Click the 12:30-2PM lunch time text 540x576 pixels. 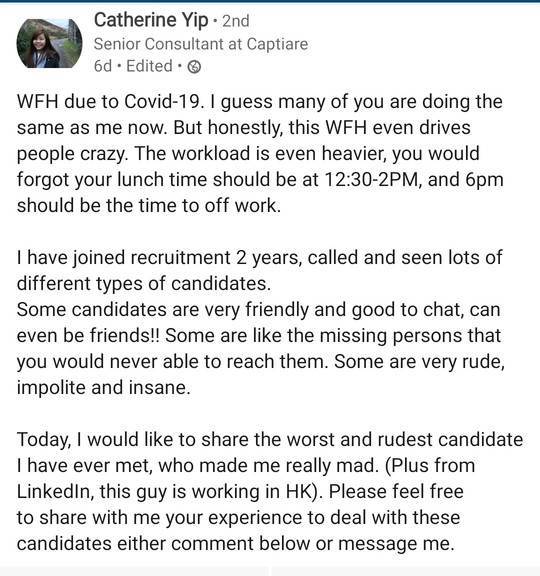coord(372,180)
